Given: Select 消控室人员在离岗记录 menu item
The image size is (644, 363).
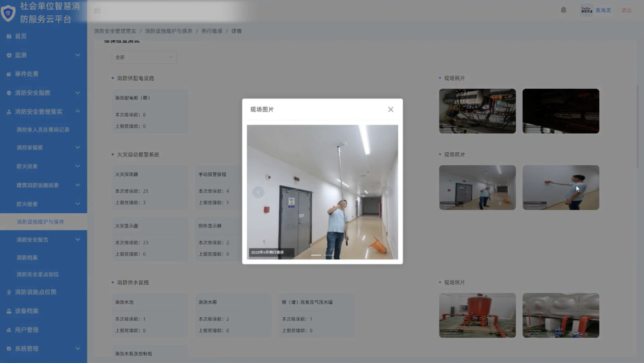Looking at the screenshot, I should pyautogui.click(x=43, y=130).
